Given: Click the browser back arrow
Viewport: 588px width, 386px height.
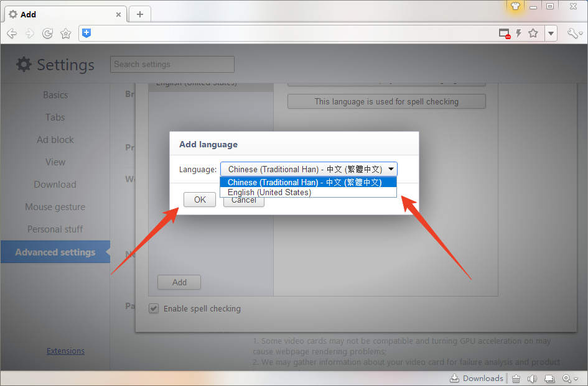Looking at the screenshot, I should pos(12,34).
